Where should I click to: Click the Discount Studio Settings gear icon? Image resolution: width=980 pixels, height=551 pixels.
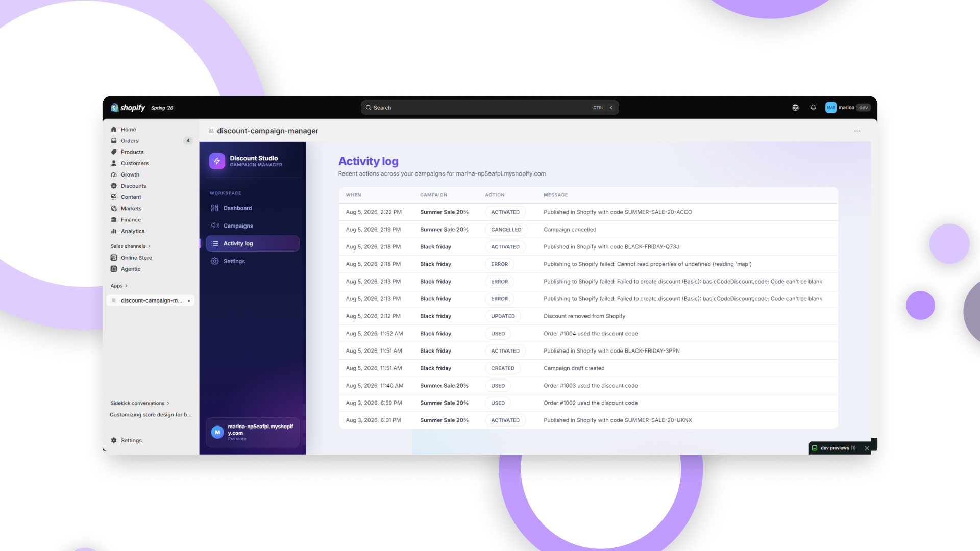click(215, 261)
